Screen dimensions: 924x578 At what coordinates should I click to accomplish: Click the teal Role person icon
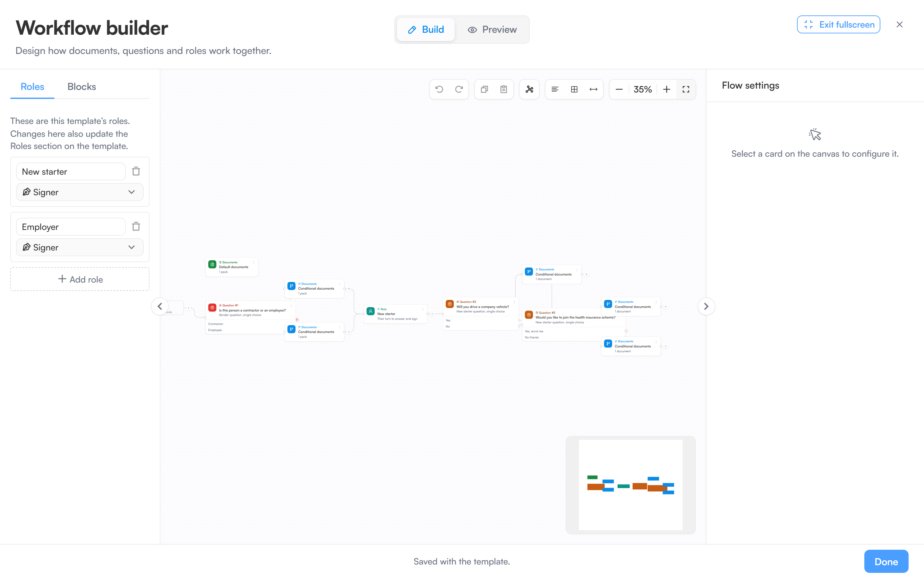(371, 311)
